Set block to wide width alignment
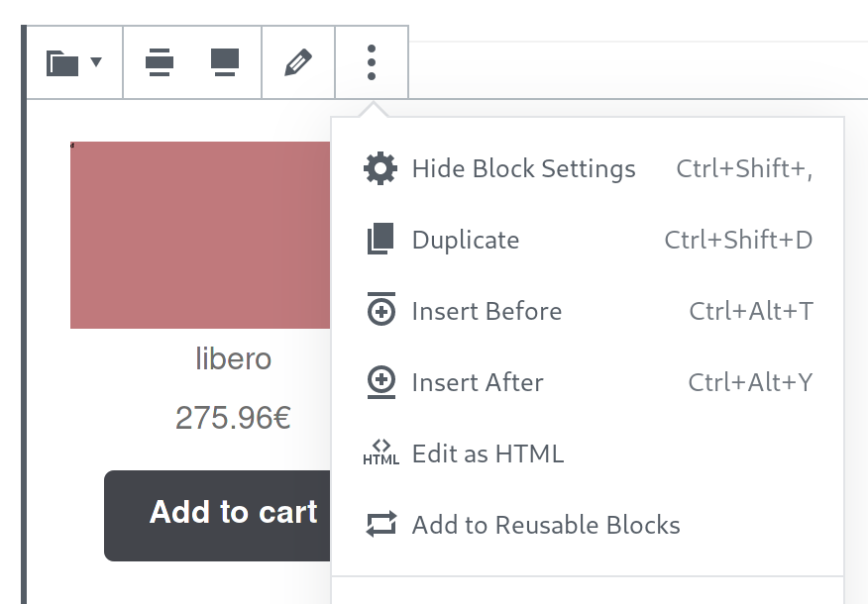Image resolution: width=868 pixels, height=604 pixels. (160, 62)
